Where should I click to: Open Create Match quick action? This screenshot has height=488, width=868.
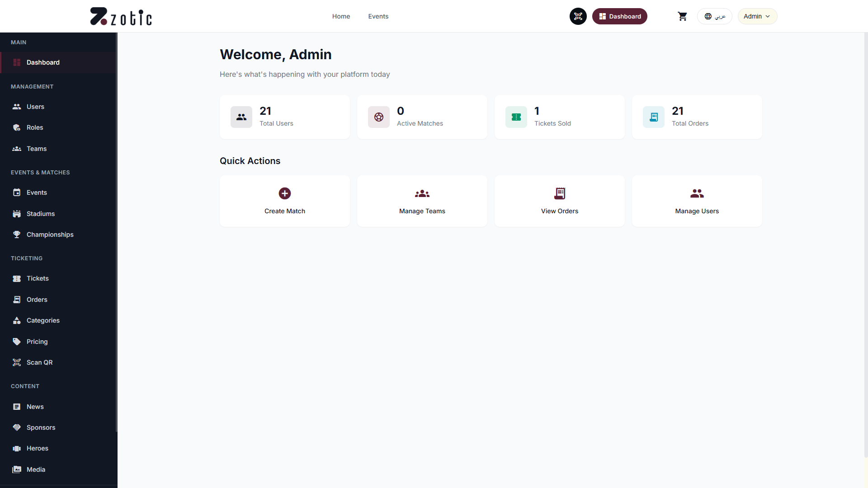pos(284,201)
